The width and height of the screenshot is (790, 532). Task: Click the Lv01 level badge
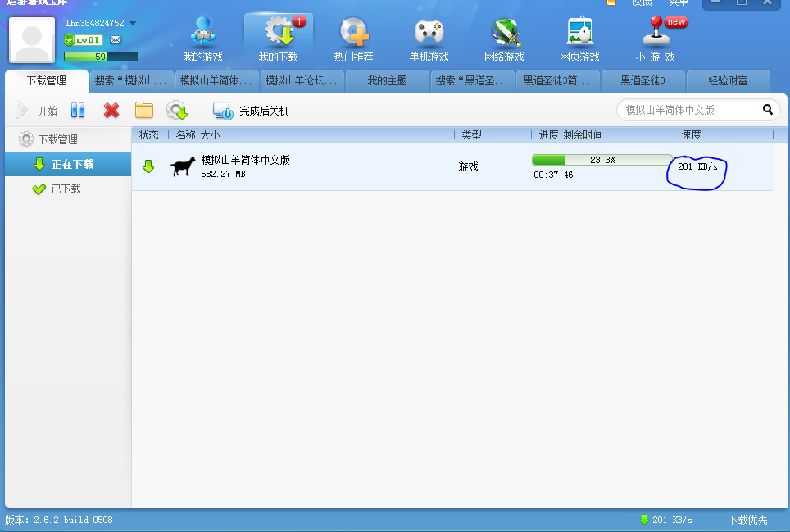(x=84, y=40)
